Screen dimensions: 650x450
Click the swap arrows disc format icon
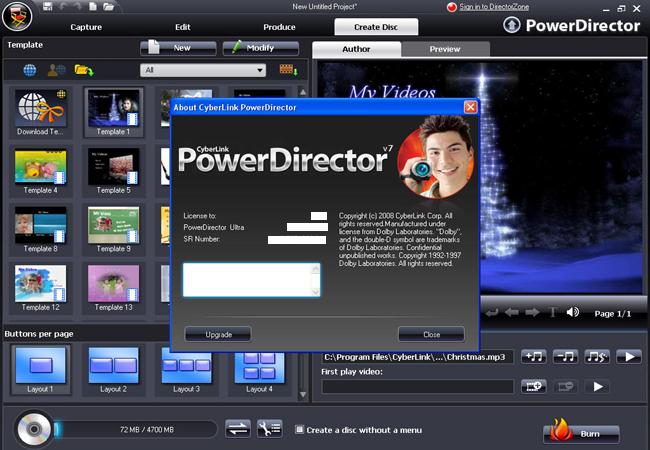[238, 429]
